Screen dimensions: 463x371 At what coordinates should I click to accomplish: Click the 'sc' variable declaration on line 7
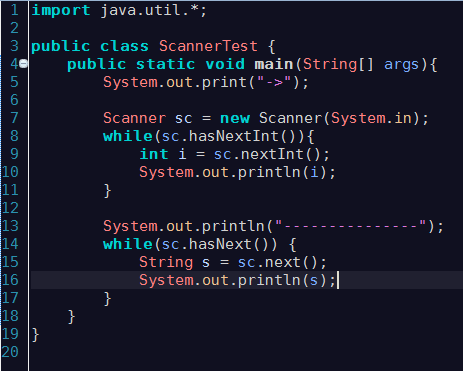[x=184, y=119]
